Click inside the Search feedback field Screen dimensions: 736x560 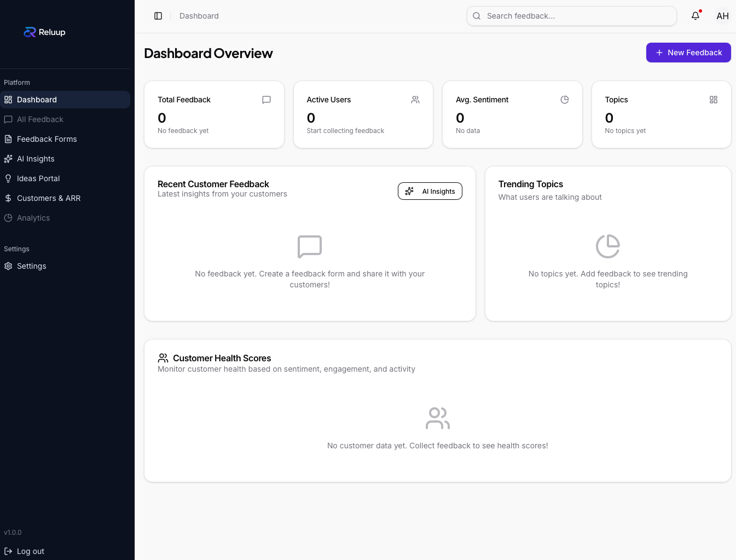point(571,16)
